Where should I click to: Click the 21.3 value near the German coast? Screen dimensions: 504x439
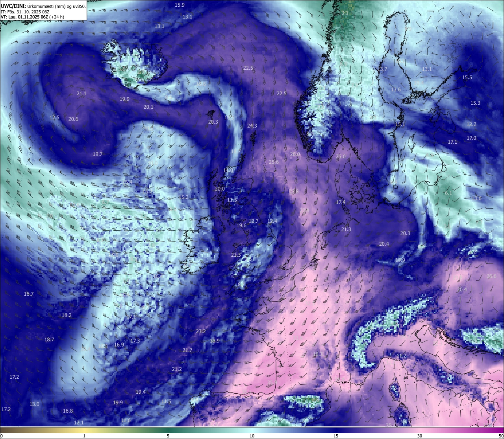point(346,230)
